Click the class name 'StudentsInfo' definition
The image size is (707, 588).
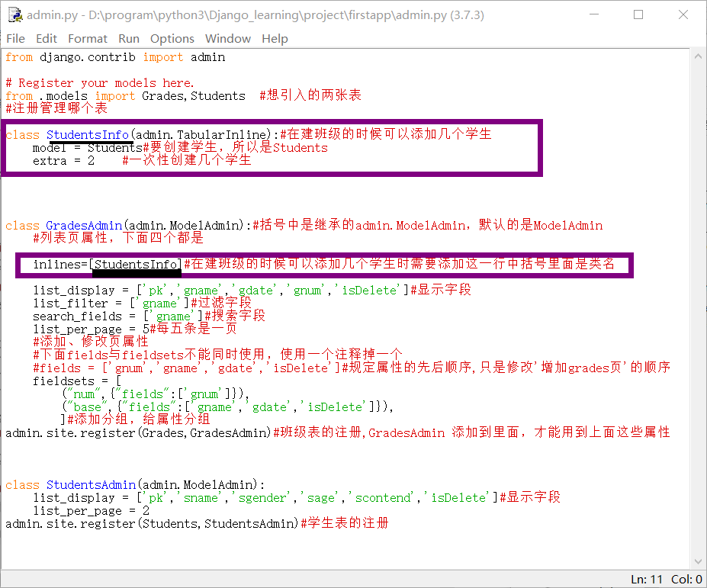click(88, 135)
